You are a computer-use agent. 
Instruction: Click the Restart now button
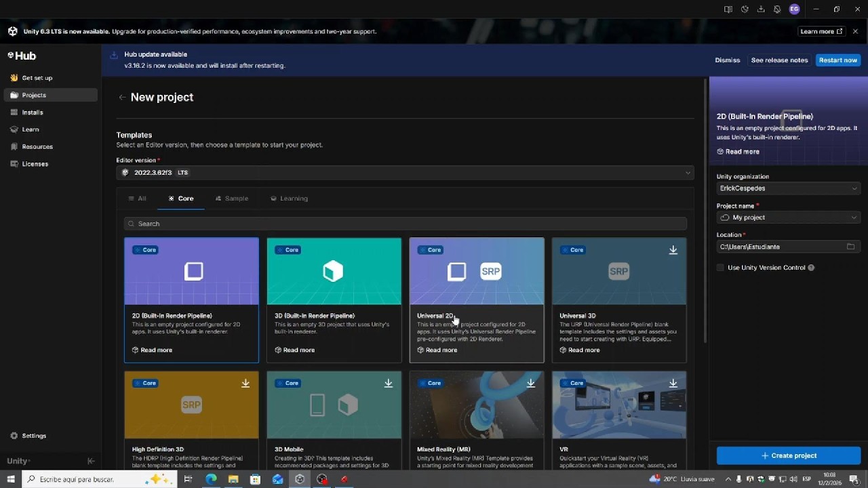pos(838,60)
